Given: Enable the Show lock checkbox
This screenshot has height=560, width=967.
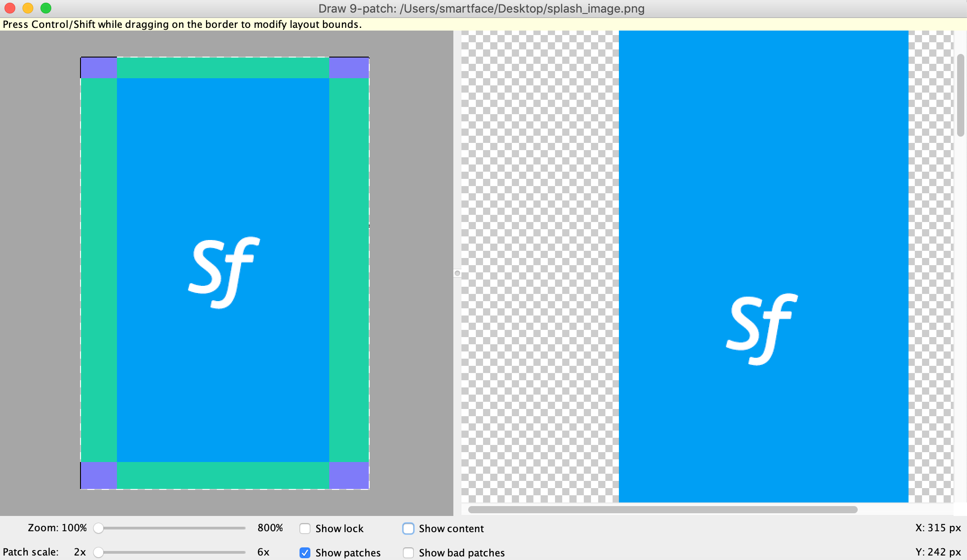Looking at the screenshot, I should tap(305, 529).
